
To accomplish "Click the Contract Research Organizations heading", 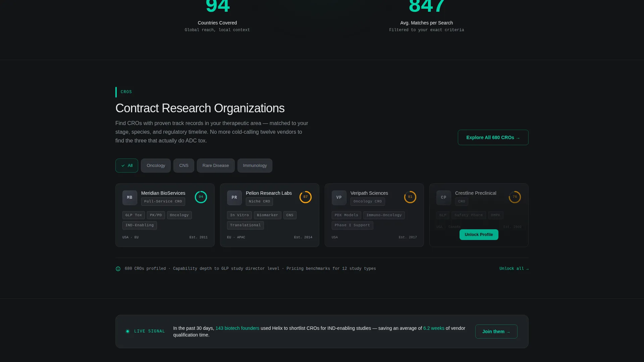I will tap(200, 108).
